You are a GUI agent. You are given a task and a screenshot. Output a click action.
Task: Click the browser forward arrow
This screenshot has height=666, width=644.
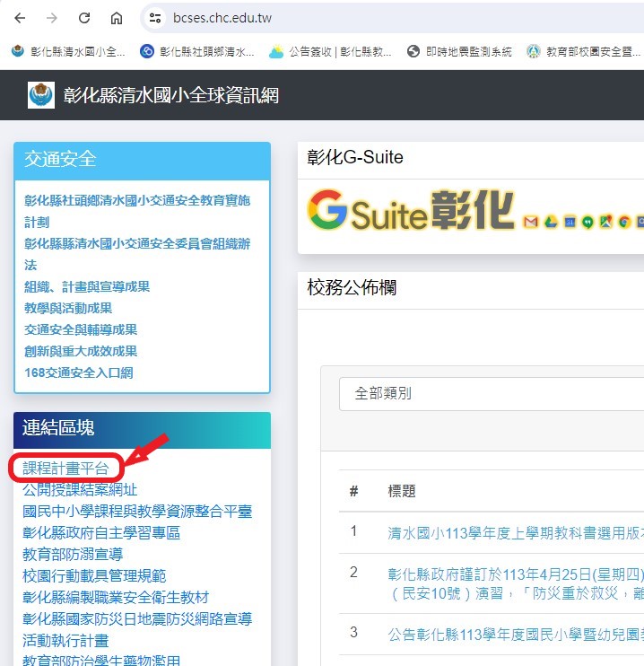52,18
